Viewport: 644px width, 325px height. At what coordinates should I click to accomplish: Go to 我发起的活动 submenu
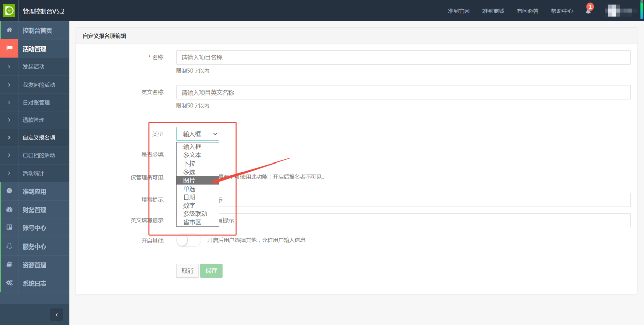point(39,85)
